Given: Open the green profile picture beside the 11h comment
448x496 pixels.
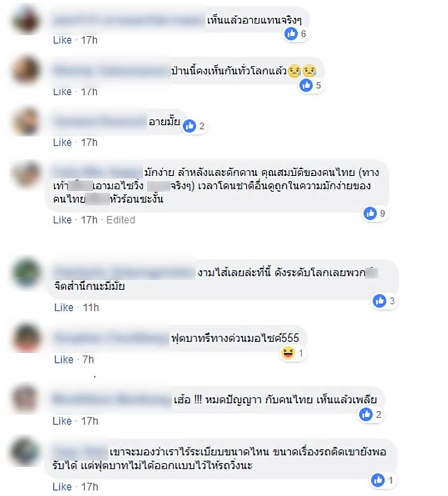Looking at the screenshot, I should (26, 272).
